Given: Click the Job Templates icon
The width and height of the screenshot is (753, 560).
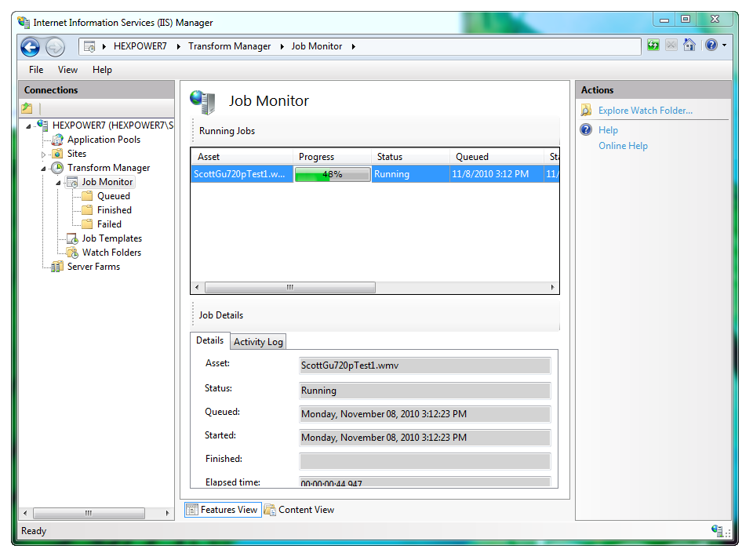Looking at the screenshot, I should click(72, 238).
